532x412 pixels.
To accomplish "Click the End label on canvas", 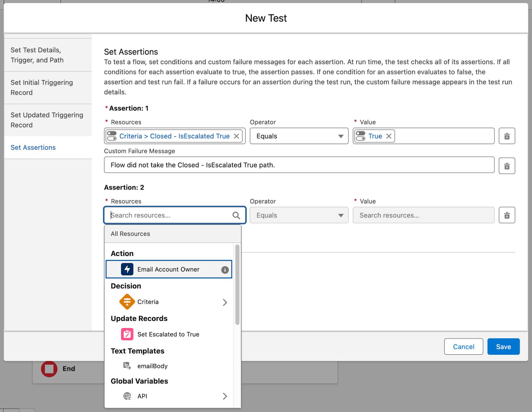I will [69, 369].
